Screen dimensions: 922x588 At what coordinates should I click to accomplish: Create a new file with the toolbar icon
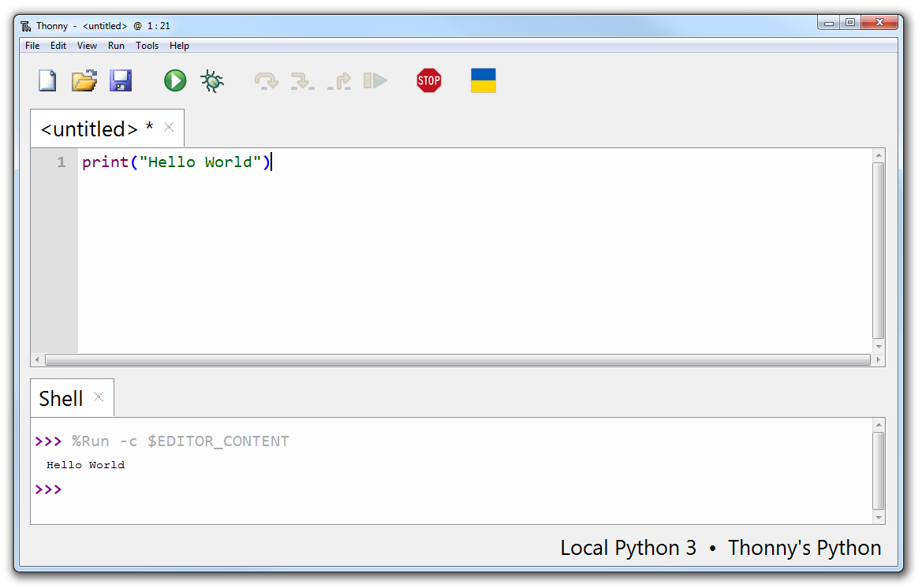[48, 80]
